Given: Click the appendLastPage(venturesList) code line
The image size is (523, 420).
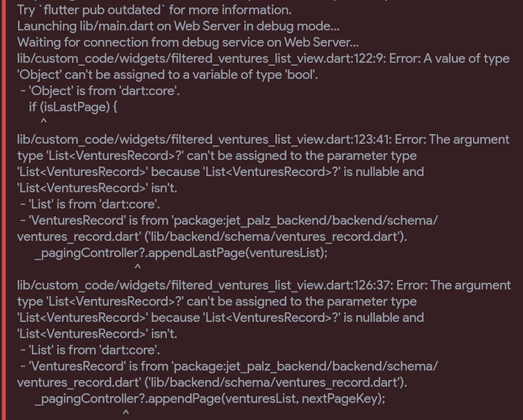Looking at the screenshot, I should point(181,253).
